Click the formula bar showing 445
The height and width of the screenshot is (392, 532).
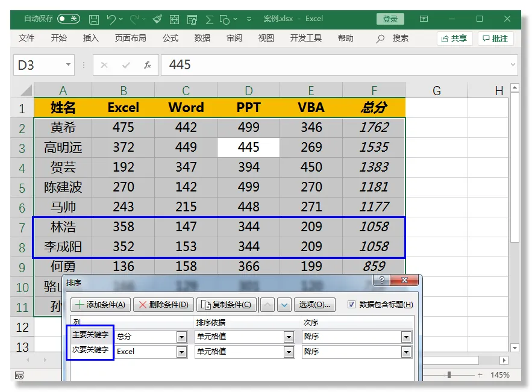(x=335, y=65)
